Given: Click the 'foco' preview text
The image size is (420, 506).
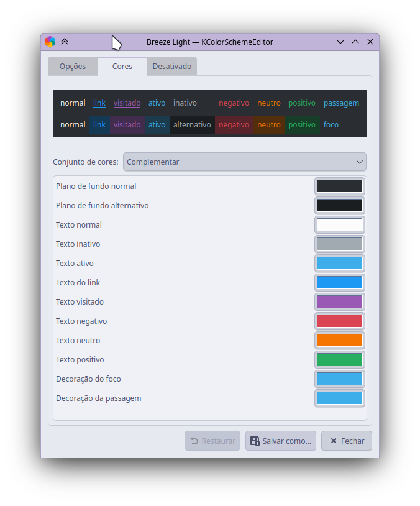Looking at the screenshot, I should [x=331, y=124].
